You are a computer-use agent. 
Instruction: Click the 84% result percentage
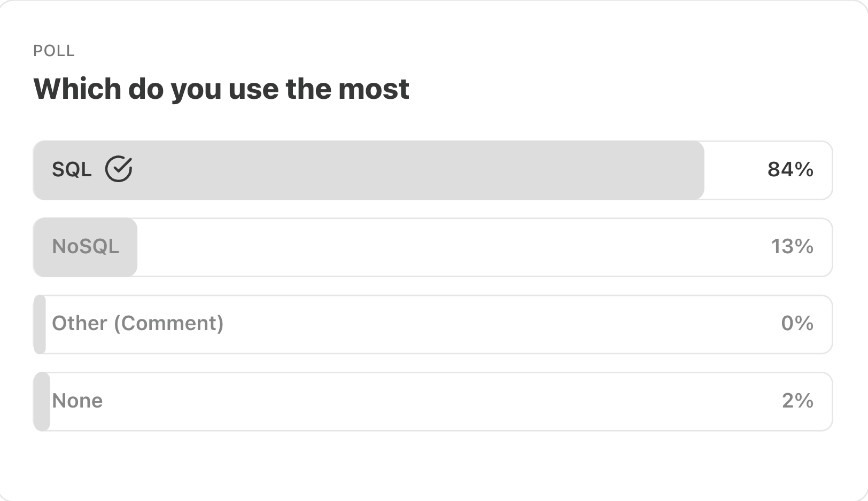click(x=790, y=170)
